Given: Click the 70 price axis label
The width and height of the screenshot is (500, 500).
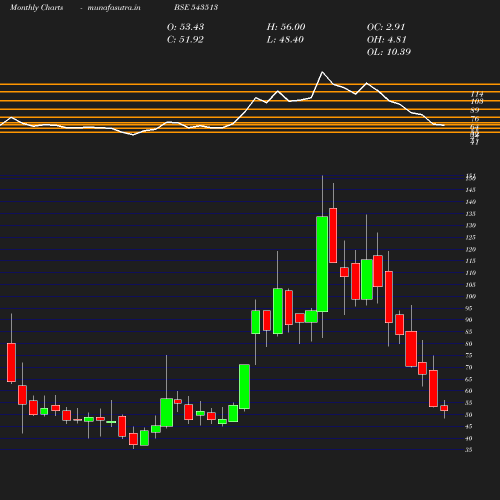Looking at the screenshot, I should click(469, 367).
